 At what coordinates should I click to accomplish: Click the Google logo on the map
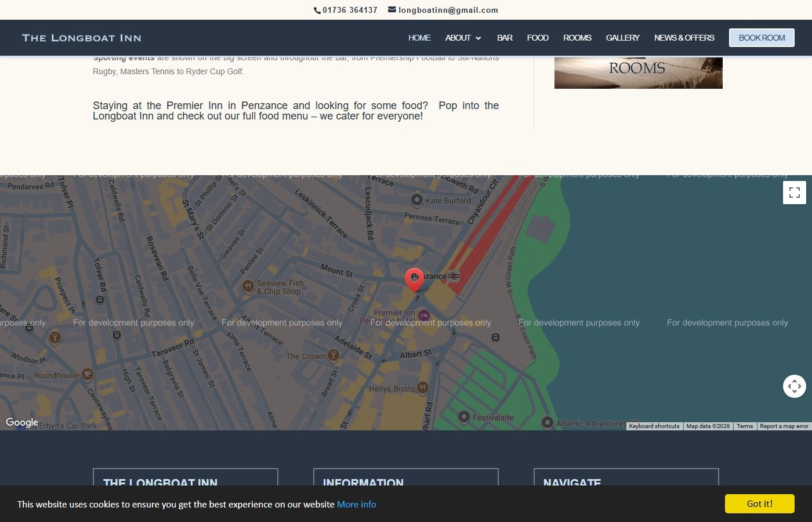coord(22,423)
